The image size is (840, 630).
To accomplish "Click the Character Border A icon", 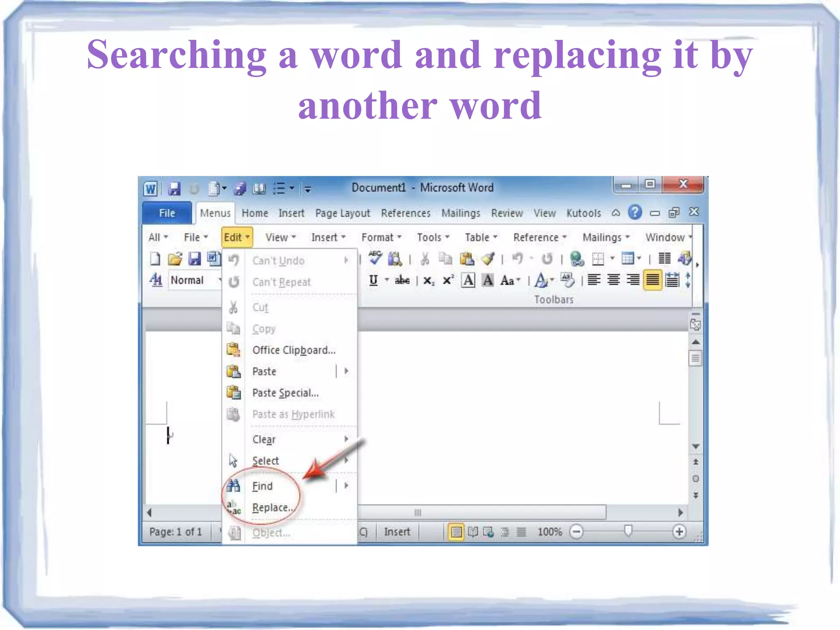I will coord(468,280).
